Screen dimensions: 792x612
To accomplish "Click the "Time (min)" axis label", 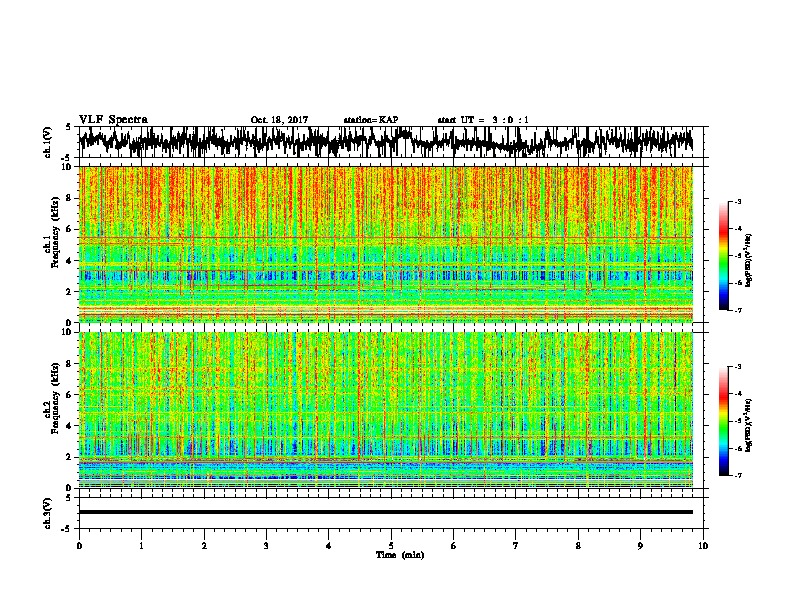I will [400, 555].
